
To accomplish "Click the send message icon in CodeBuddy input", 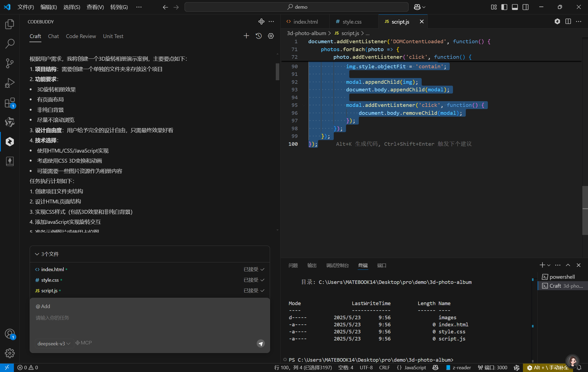I will click(x=260, y=343).
